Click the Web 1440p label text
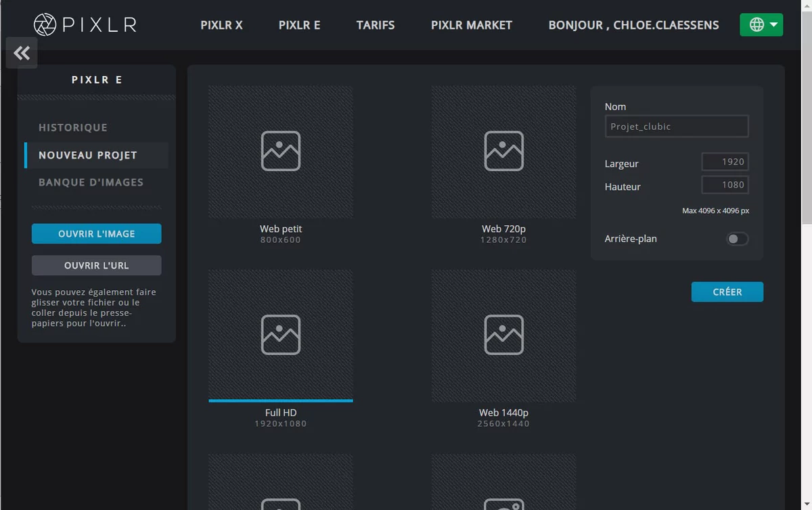The height and width of the screenshot is (510, 812). click(x=504, y=413)
